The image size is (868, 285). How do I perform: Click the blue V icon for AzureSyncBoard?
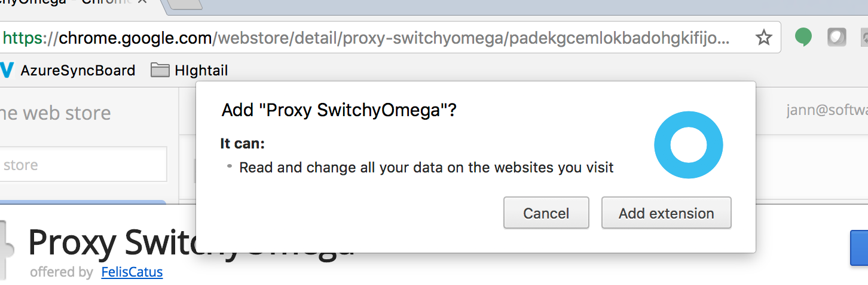tap(7, 71)
